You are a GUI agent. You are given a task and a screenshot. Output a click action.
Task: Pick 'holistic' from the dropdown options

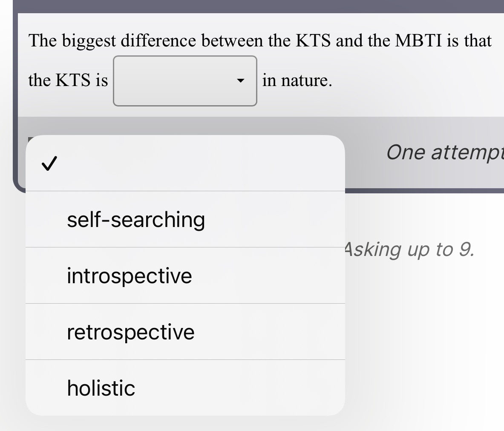[x=101, y=388]
